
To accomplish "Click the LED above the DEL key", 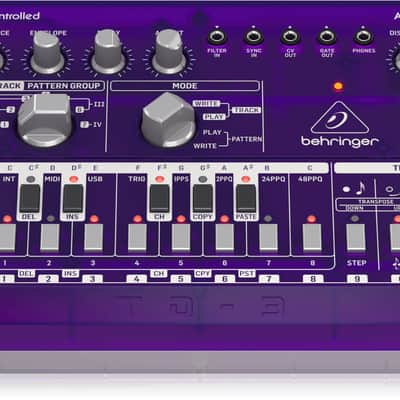I will [x=30, y=179].
